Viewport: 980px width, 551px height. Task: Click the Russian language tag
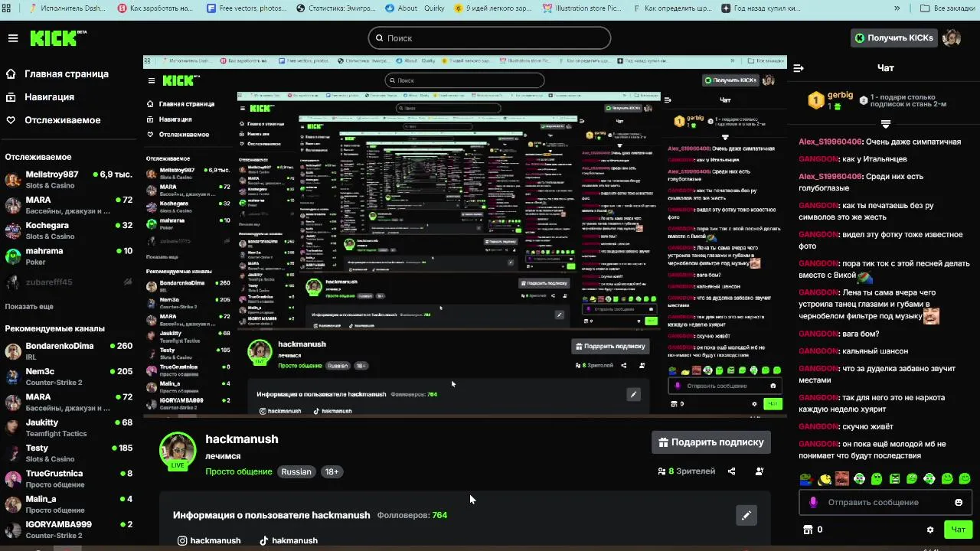pyautogui.click(x=296, y=471)
